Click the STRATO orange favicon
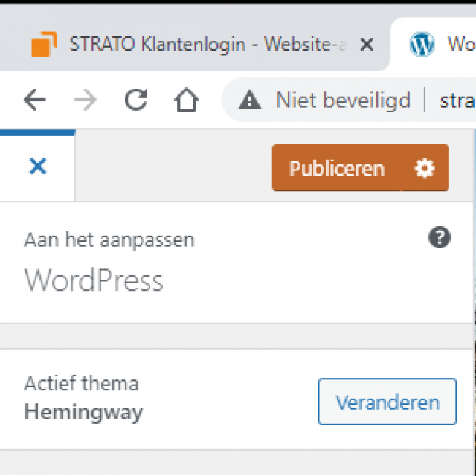 coord(44,45)
